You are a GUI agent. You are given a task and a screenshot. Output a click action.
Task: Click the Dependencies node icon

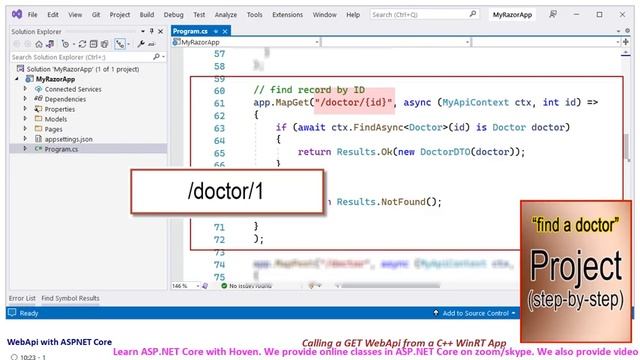tap(38, 98)
